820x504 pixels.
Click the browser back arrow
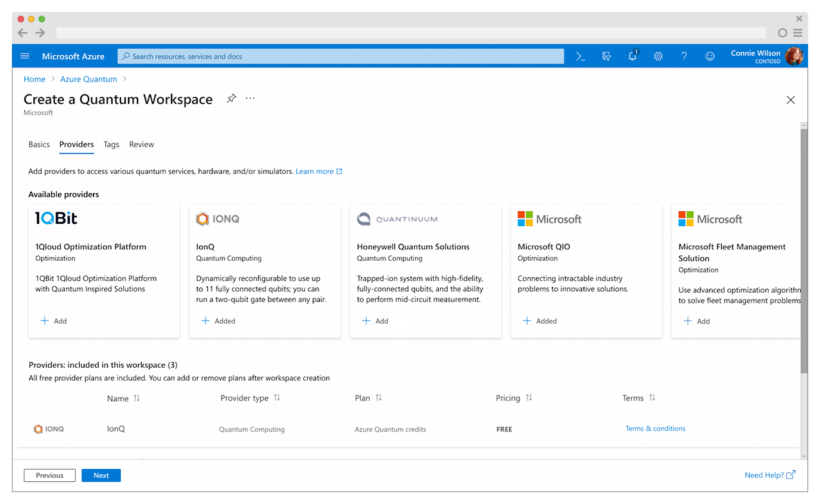pos(23,33)
